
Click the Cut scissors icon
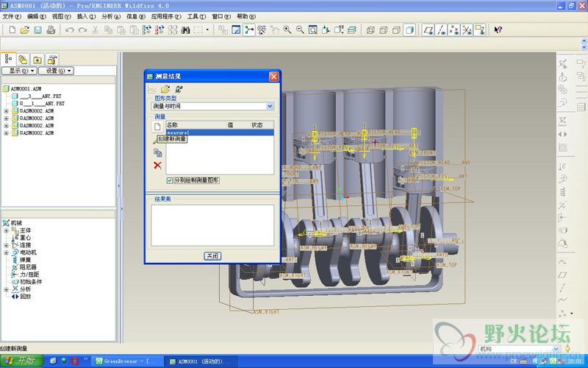[x=96, y=29]
